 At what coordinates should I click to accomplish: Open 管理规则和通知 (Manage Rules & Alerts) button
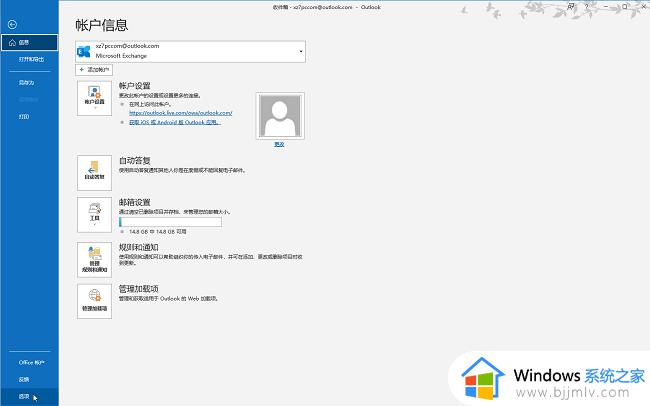pos(95,260)
